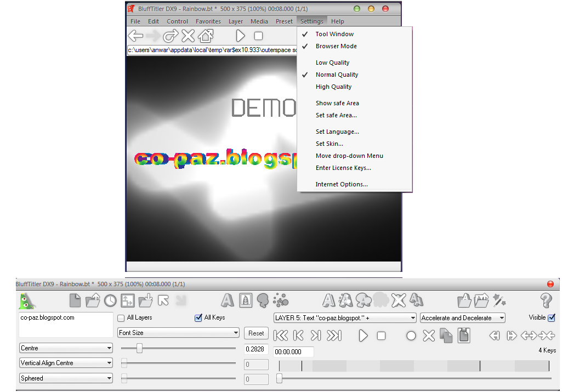Save show with folder-down-arrow icon

click(x=146, y=300)
